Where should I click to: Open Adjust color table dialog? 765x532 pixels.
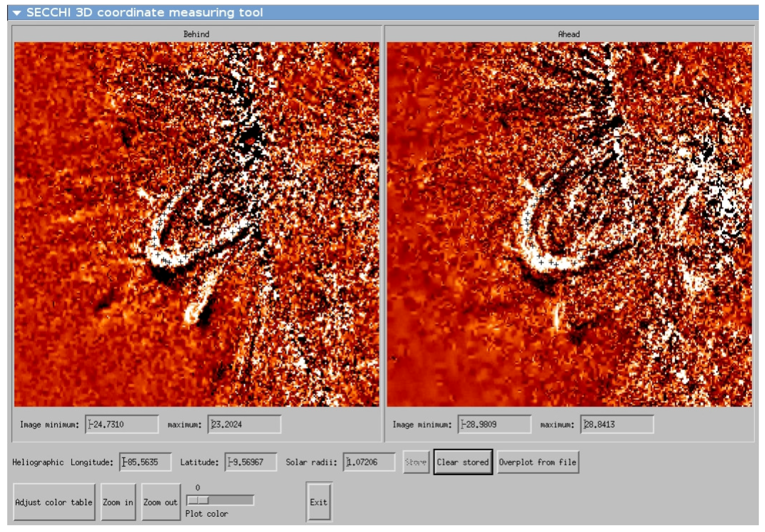(x=54, y=502)
